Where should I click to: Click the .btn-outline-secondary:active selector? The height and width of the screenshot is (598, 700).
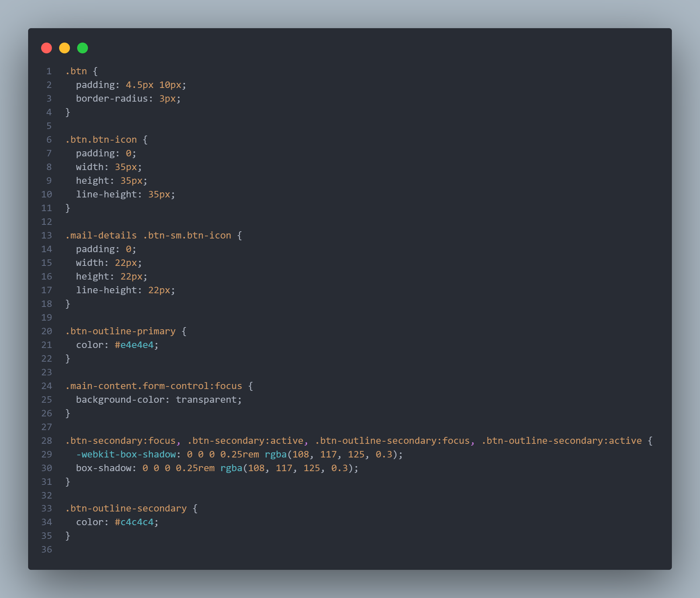pos(562,441)
